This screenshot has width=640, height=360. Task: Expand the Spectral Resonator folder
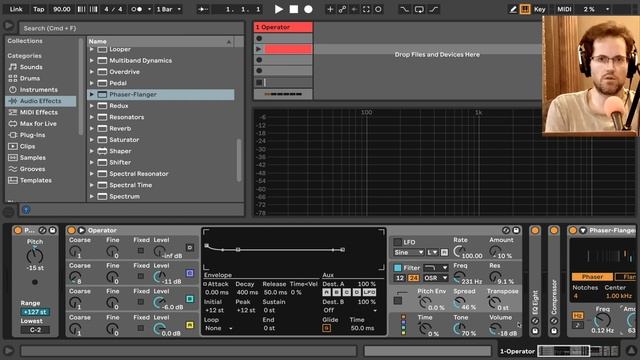point(92,174)
